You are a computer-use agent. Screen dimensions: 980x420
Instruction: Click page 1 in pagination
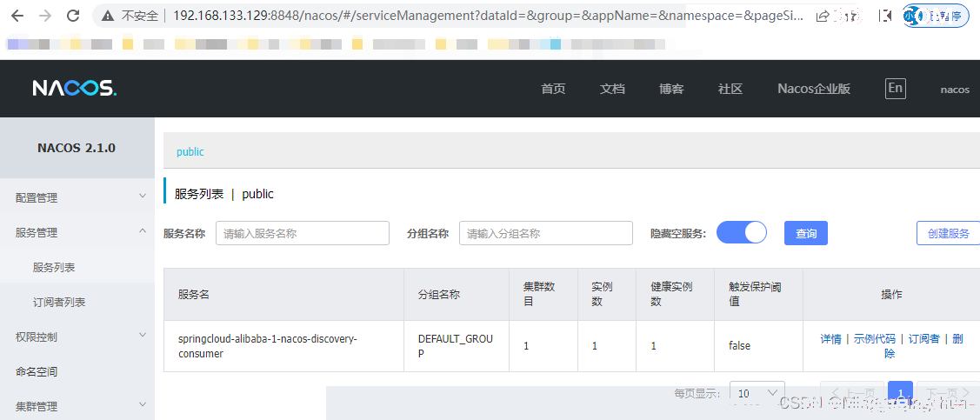(900, 393)
